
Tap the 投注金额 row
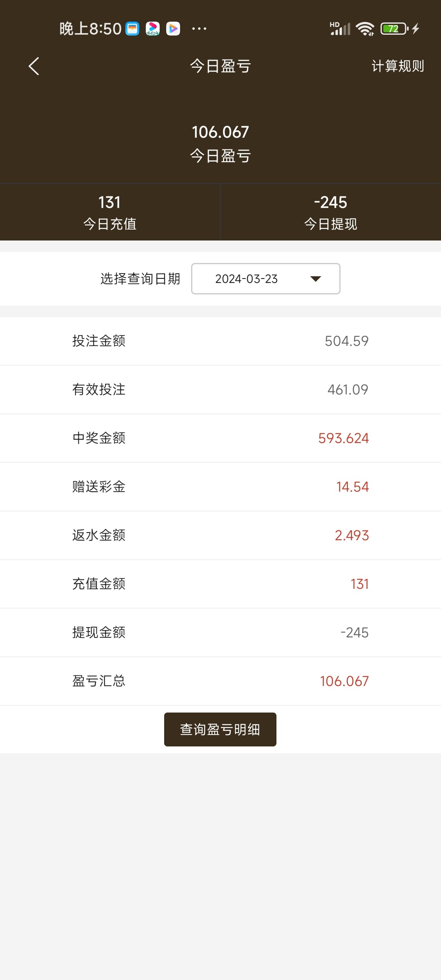point(220,341)
